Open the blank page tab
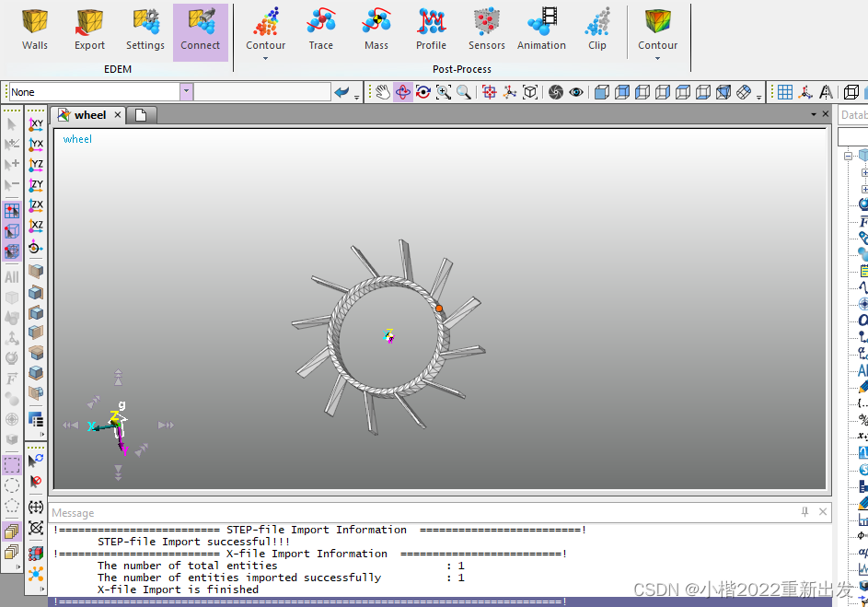 coord(142,115)
